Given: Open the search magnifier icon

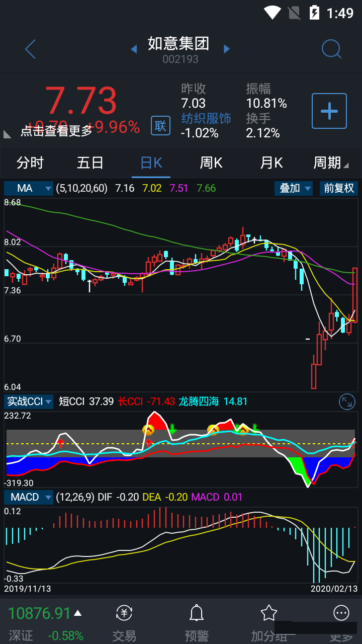Looking at the screenshot, I should click(332, 49).
